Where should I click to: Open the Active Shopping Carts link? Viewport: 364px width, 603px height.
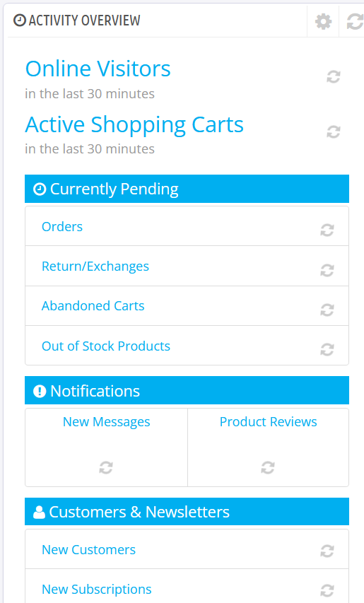[x=134, y=124]
